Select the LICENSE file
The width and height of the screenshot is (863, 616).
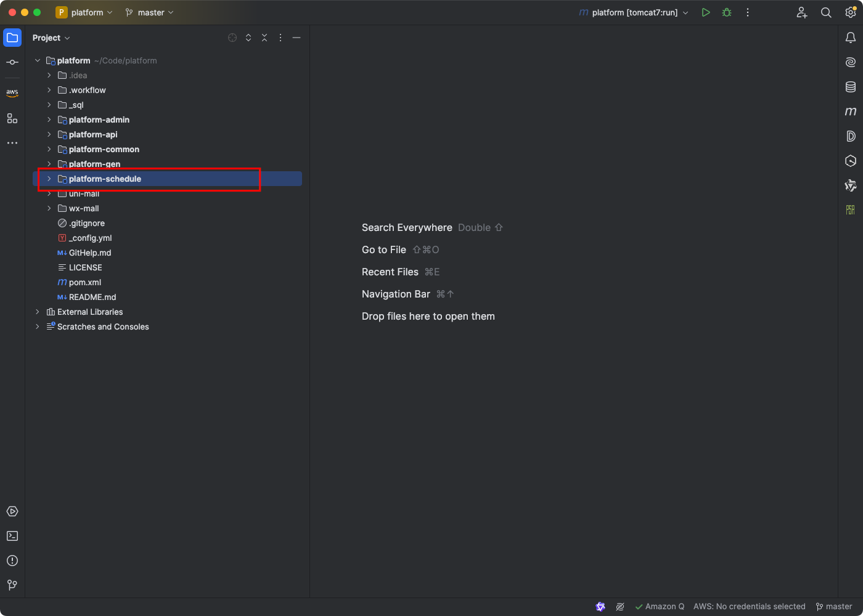pyautogui.click(x=167, y=267)
